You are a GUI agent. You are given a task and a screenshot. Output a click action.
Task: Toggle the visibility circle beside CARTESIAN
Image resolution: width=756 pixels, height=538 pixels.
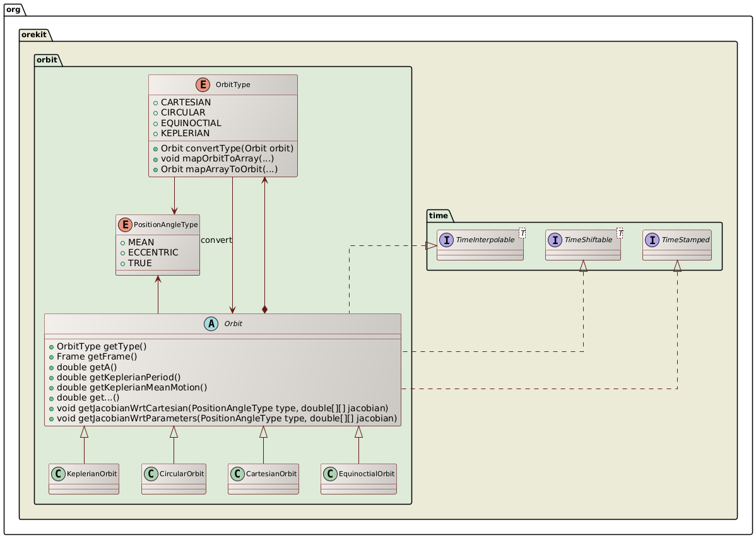(155, 102)
